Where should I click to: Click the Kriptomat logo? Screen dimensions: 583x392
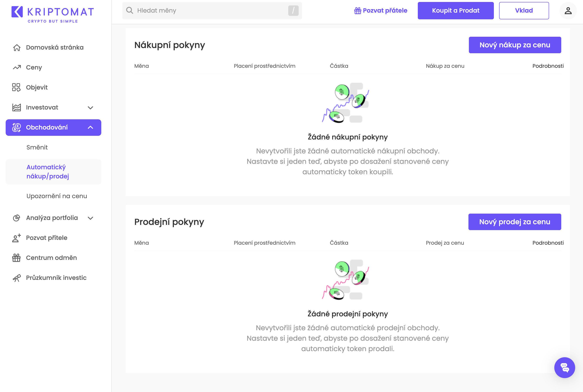tap(53, 14)
